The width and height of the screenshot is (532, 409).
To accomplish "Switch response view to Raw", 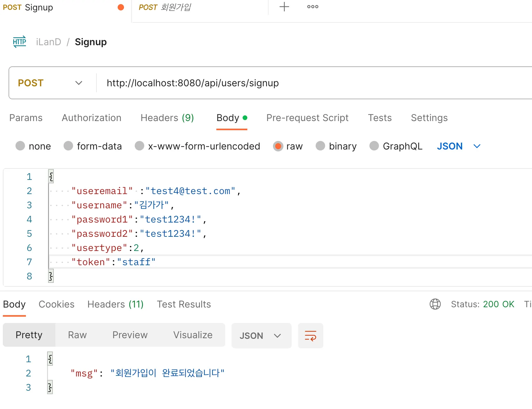I will (x=77, y=335).
